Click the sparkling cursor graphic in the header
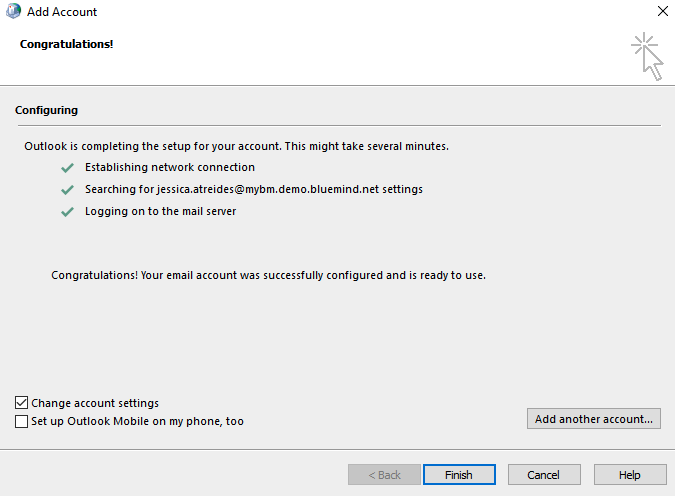 pos(647,56)
